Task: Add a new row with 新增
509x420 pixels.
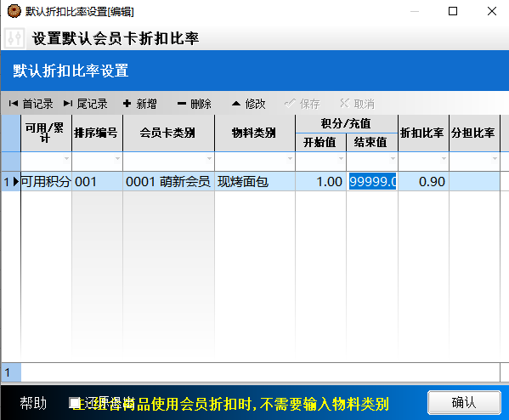Action: coord(140,104)
